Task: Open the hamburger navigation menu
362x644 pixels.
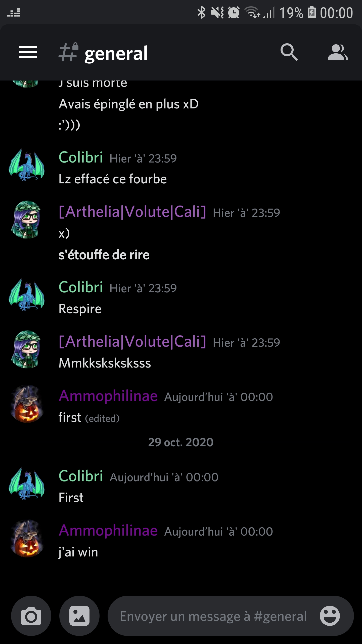Action: (x=28, y=52)
